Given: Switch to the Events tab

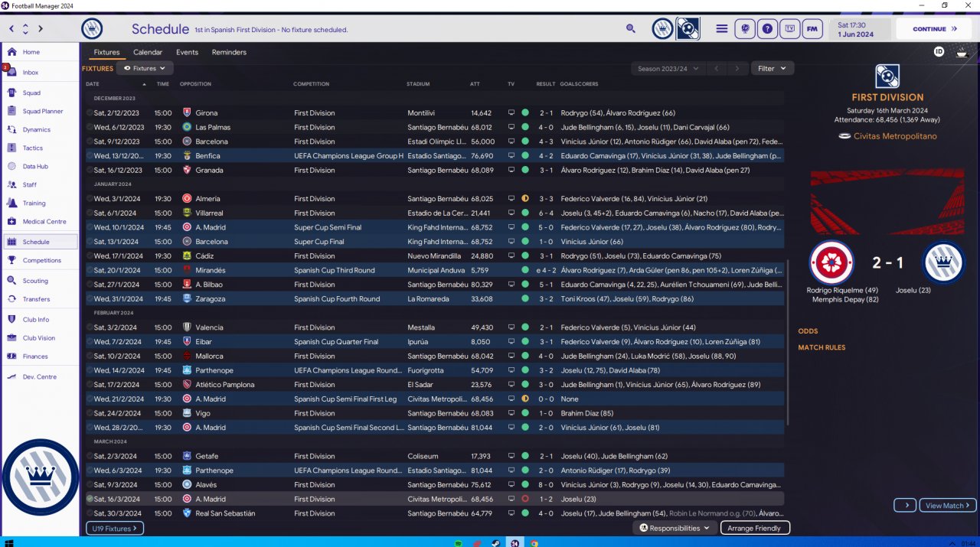Looking at the screenshot, I should point(187,52).
